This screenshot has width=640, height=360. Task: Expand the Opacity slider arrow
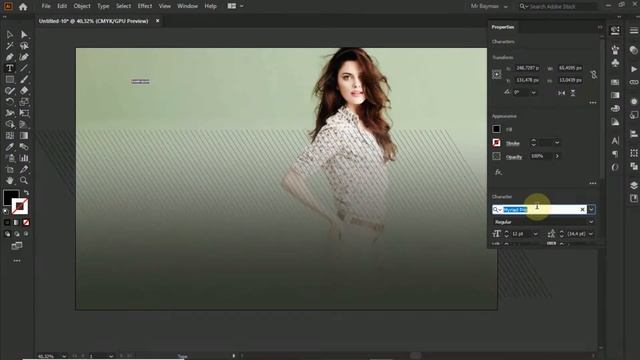point(557,156)
